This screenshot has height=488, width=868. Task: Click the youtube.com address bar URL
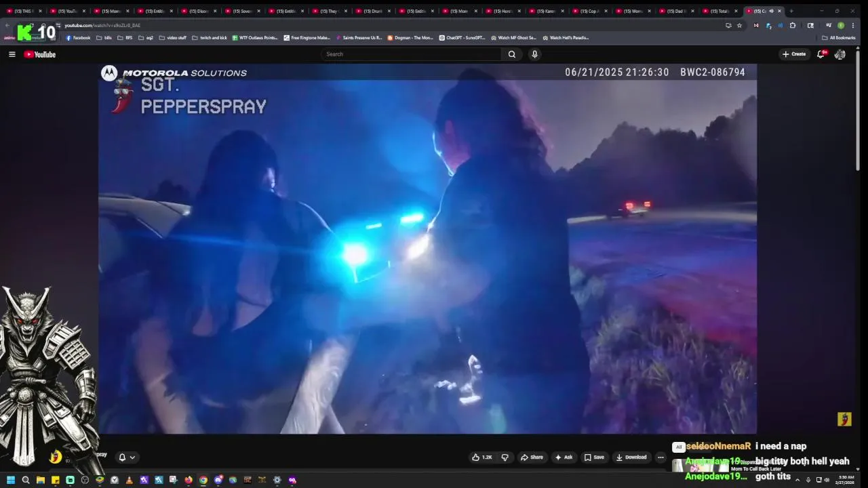pyautogui.click(x=102, y=26)
